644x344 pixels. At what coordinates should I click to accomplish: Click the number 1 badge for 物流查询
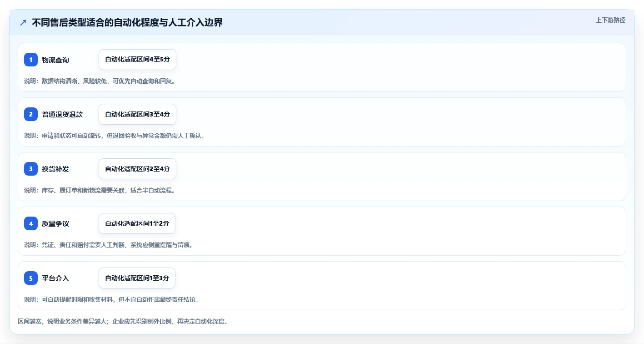click(x=31, y=60)
